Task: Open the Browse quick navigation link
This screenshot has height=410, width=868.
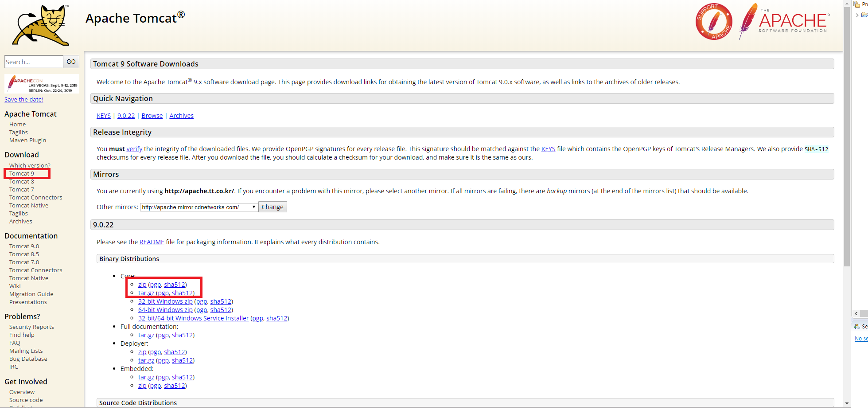Action: click(152, 116)
